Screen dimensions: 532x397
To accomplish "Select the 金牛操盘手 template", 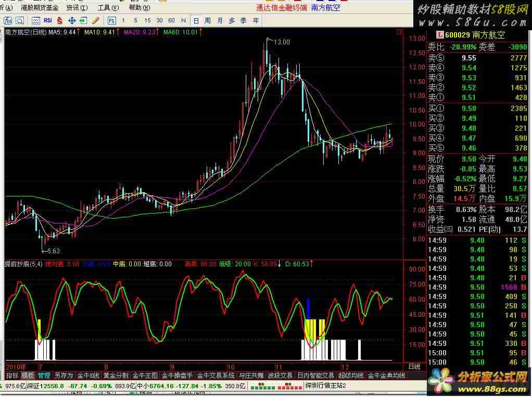I will 177,376.
